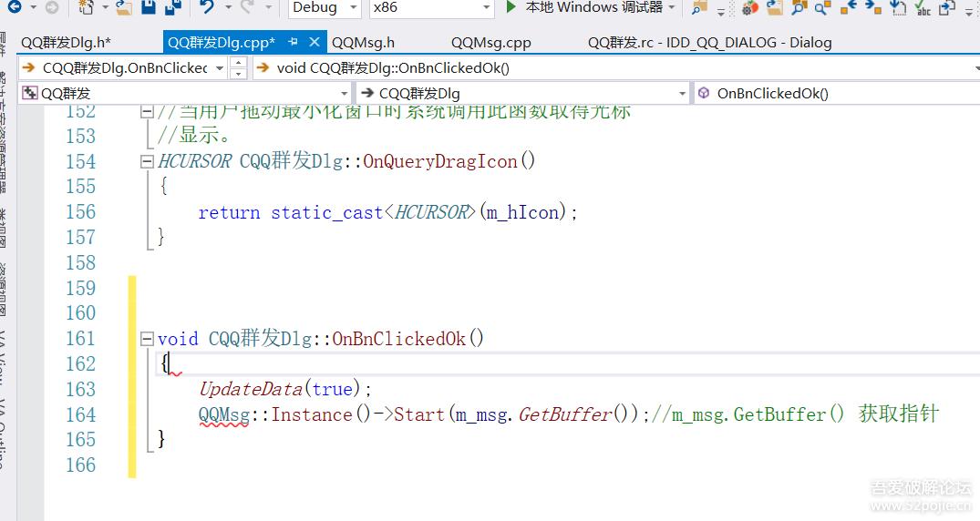Go to previous location in scope icon
Image resolution: width=980 pixels, height=521 pixels.
click(x=848, y=7)
